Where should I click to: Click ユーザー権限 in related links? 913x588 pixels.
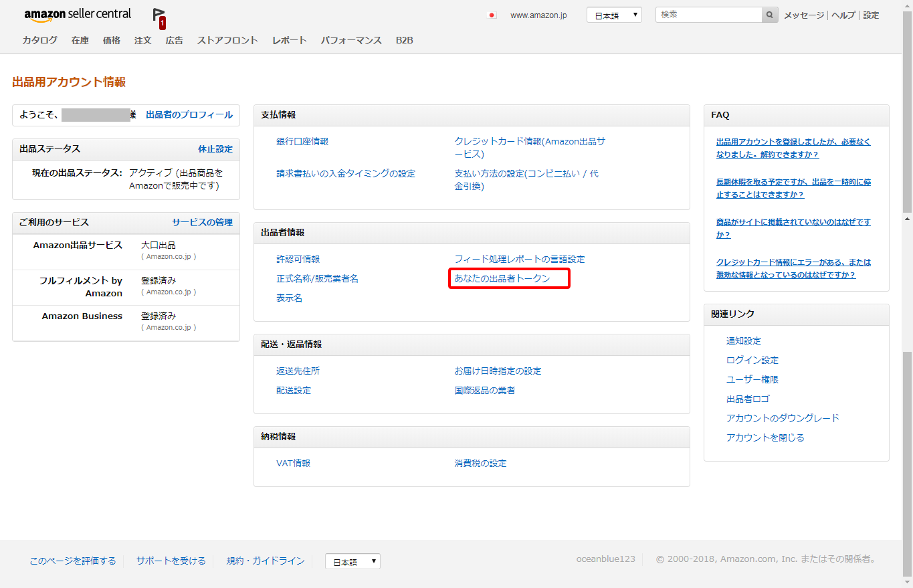[752, 379]
